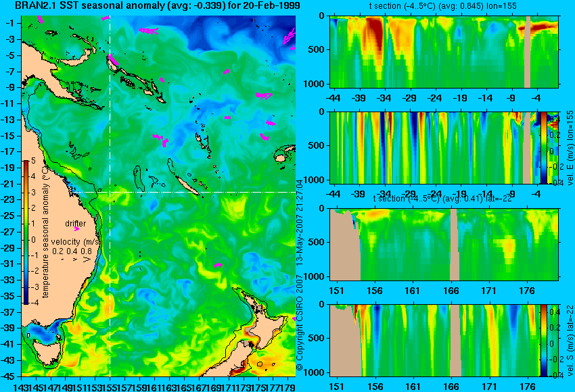Click the vel. E color bar scale
The height and width of the screenshot is (392, 575).
[543, 147]
